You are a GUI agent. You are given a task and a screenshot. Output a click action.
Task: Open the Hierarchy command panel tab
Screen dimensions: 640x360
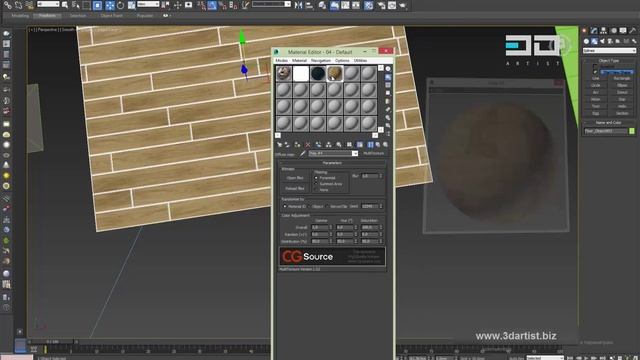[x=603, y=31]
